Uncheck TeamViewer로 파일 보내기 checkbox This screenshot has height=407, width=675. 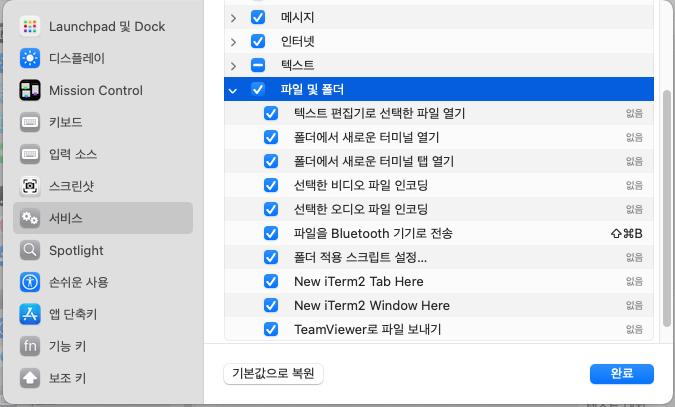(x=271, y=329)
